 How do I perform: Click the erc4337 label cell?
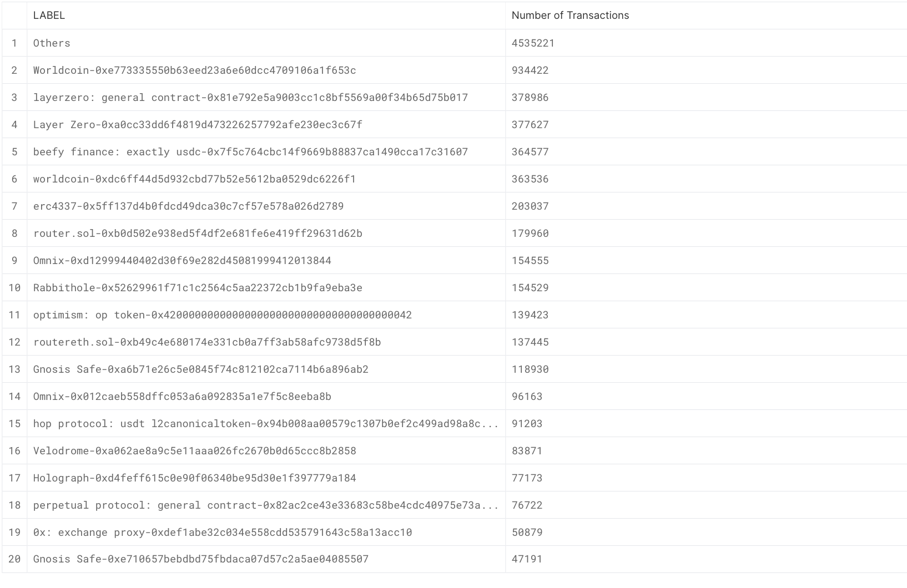(188, 206)
